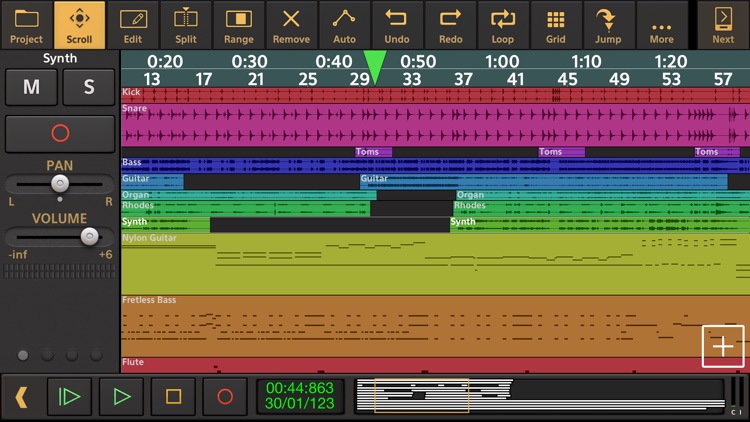Play from the start marker
The image size is (750, 422).
coord(69,397)
